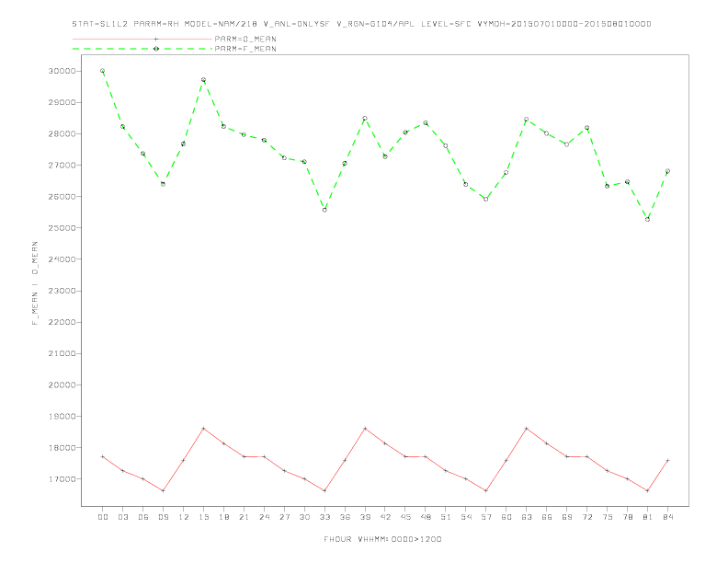Click green F_MEAN point at hour 39
This screenshot has height=563, width=728.
[x=365, y=119]
